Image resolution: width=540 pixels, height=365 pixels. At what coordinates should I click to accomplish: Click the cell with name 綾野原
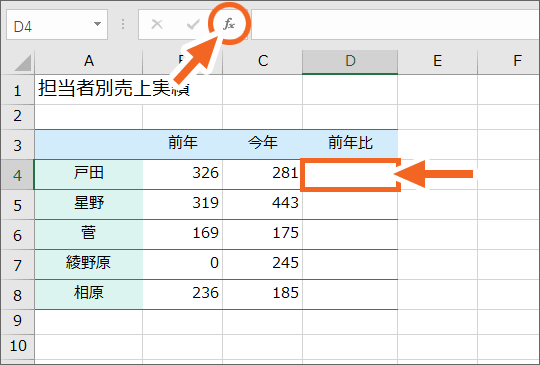[x=89, y=264]
